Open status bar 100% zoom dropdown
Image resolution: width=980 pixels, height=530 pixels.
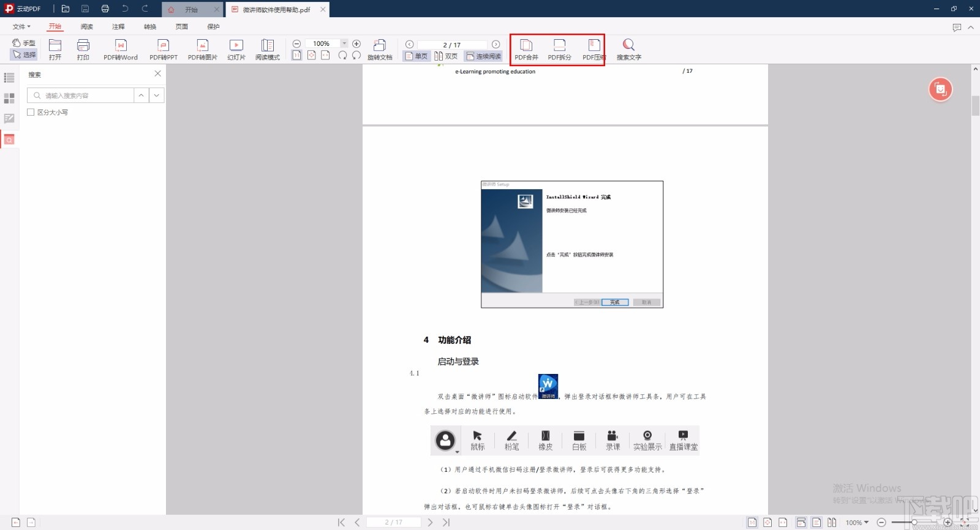857,522
